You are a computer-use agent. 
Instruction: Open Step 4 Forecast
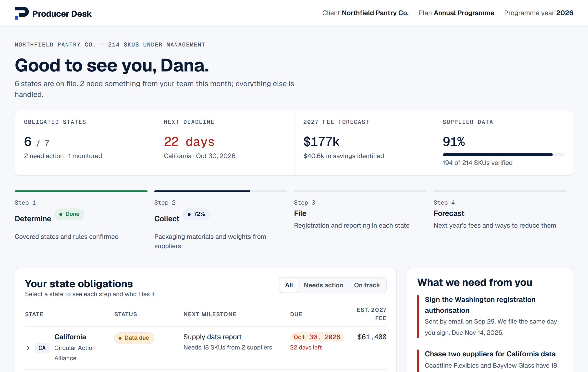[500, 210]
